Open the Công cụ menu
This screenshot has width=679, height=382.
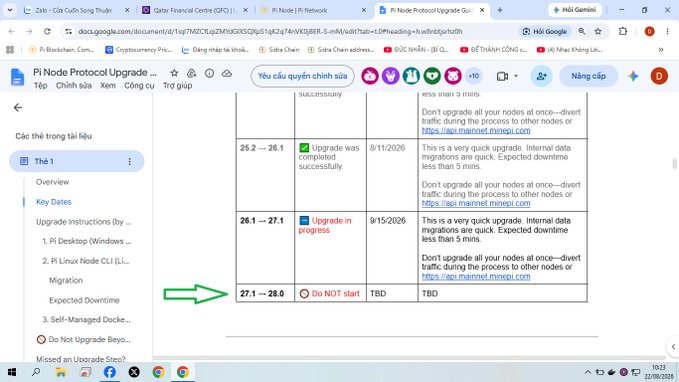[x=139, y=86]
